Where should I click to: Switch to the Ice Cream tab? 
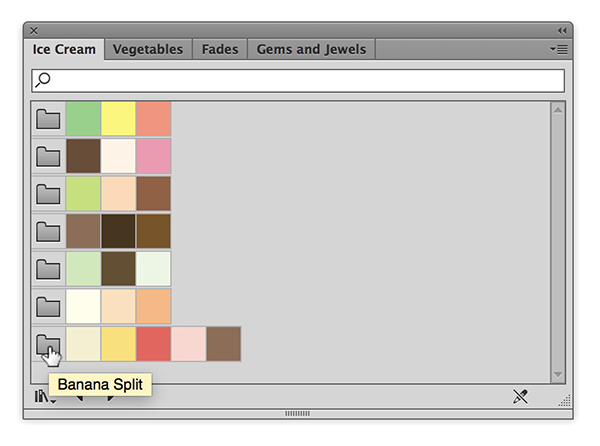(64, 49)
